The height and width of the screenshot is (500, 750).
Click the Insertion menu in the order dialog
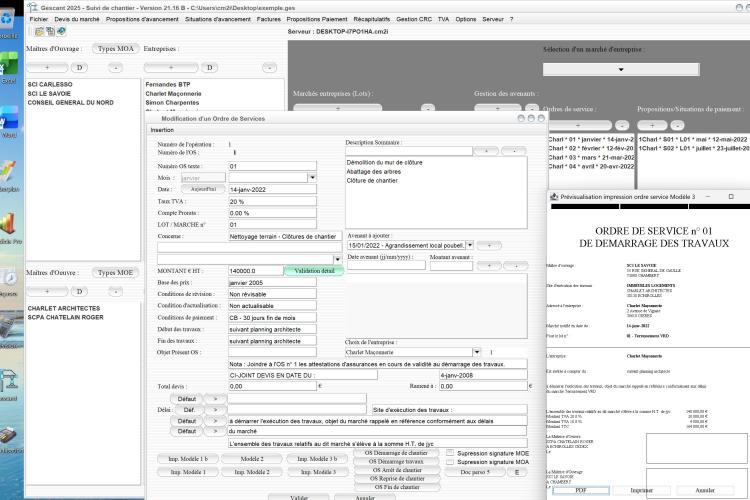(x=162, y=130)
